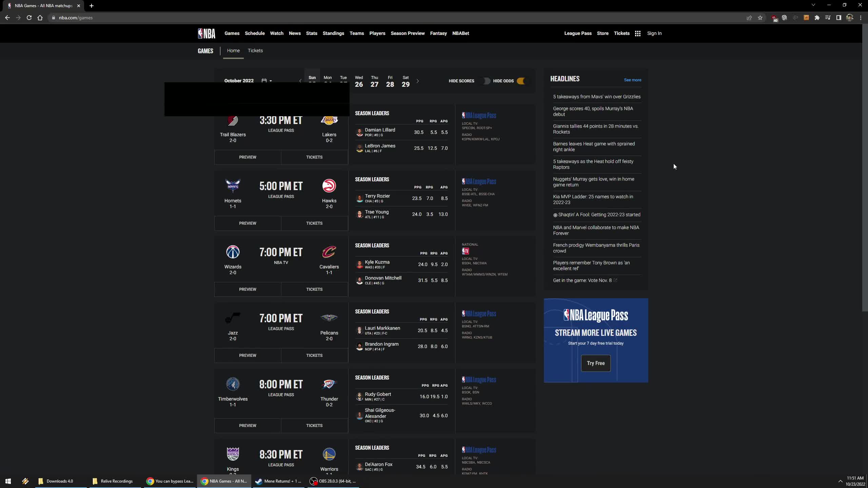
Task: Show hidden system tray icons
Action: pyautogui.click(x=840, y=481)
